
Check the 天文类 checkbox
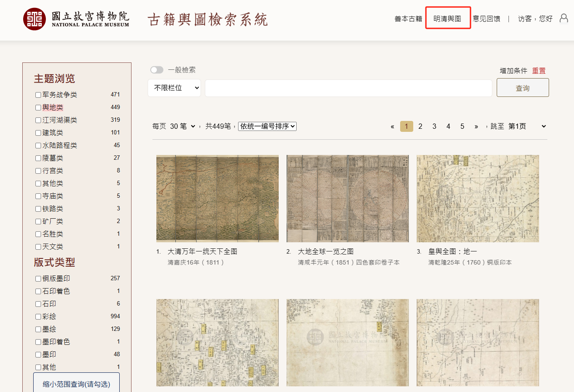(38, 247)
